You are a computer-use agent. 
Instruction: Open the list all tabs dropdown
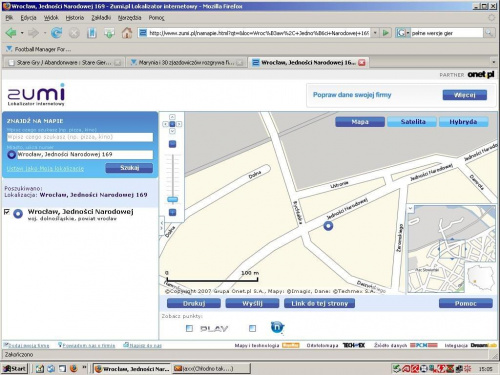493,62
